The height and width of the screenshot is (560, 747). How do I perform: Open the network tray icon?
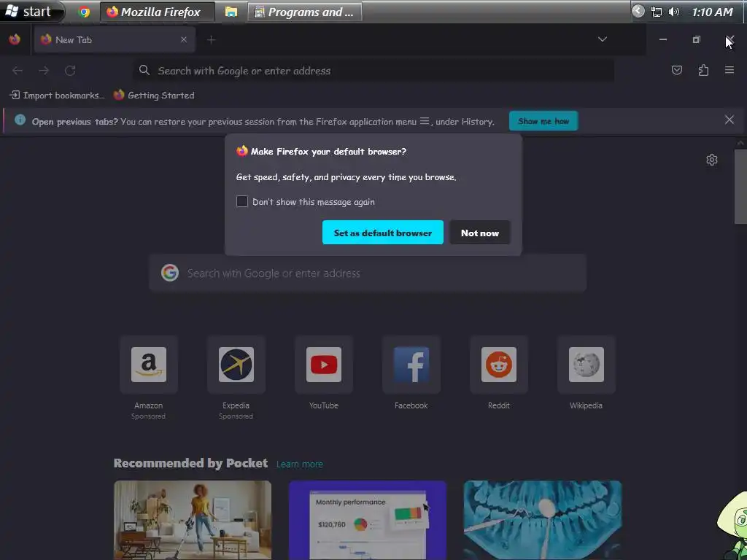pos(657,12)
